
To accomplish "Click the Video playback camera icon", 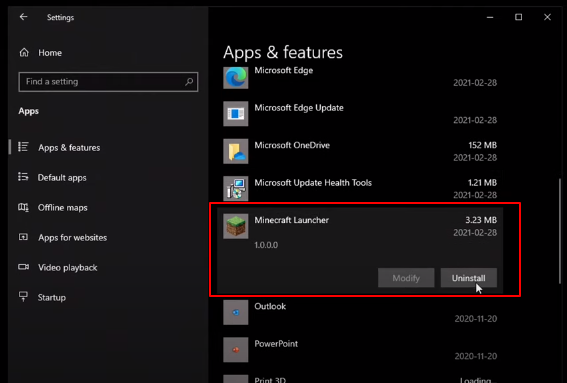I will coord(24,267).
